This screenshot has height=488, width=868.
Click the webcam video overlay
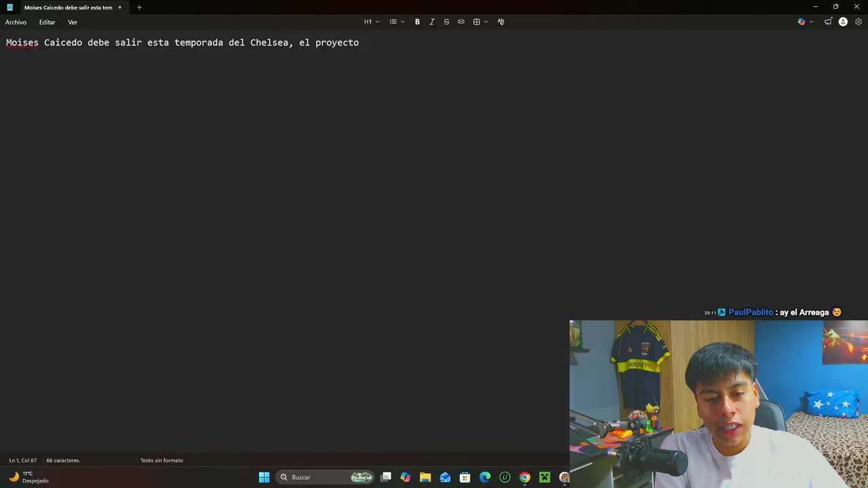(719, 404)
